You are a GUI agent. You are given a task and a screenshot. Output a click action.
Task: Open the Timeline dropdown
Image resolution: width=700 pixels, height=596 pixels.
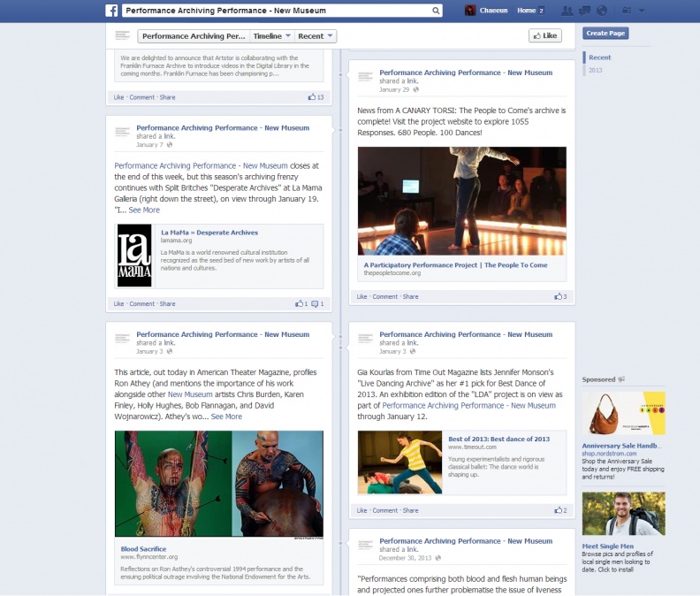270,36
